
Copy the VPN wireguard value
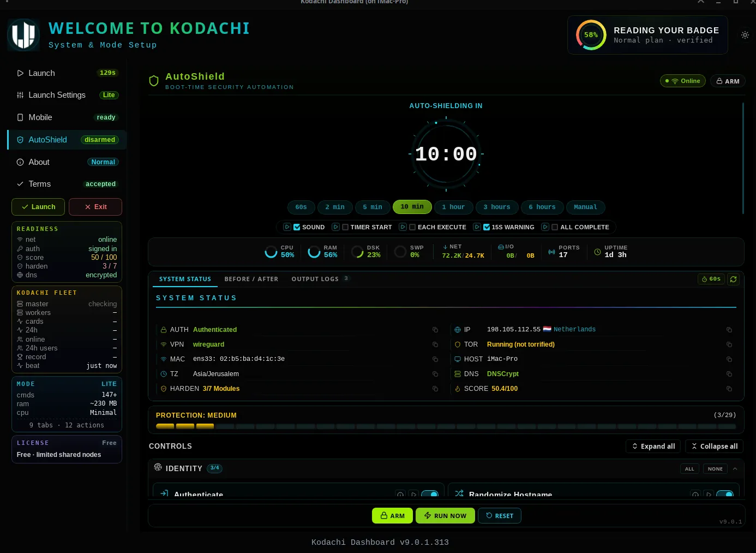click(435, 344)
